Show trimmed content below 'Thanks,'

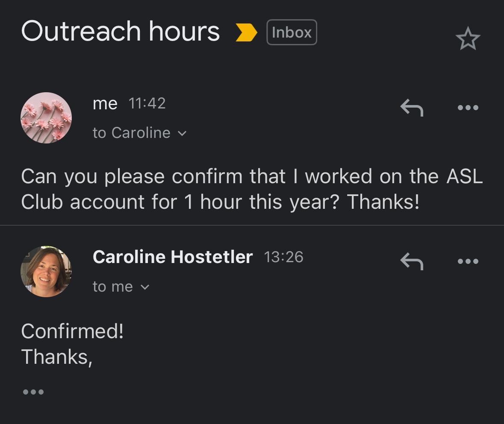(x=33, y=392)
